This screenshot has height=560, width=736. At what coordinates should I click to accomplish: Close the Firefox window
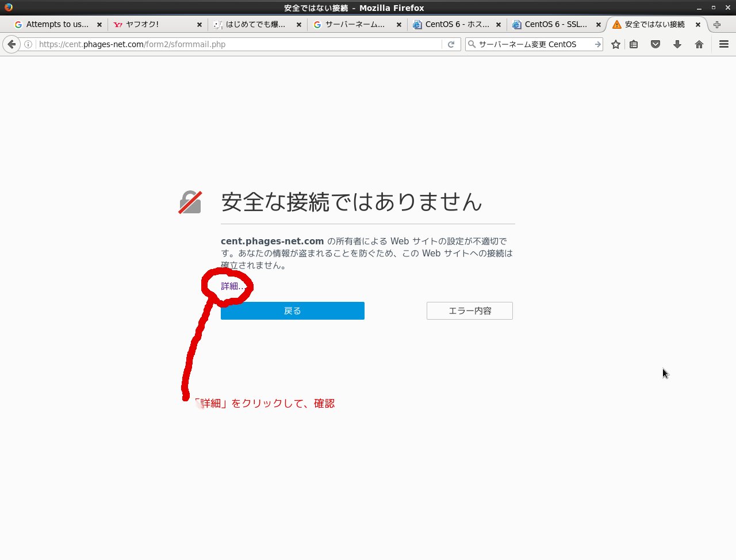[727, 8]
